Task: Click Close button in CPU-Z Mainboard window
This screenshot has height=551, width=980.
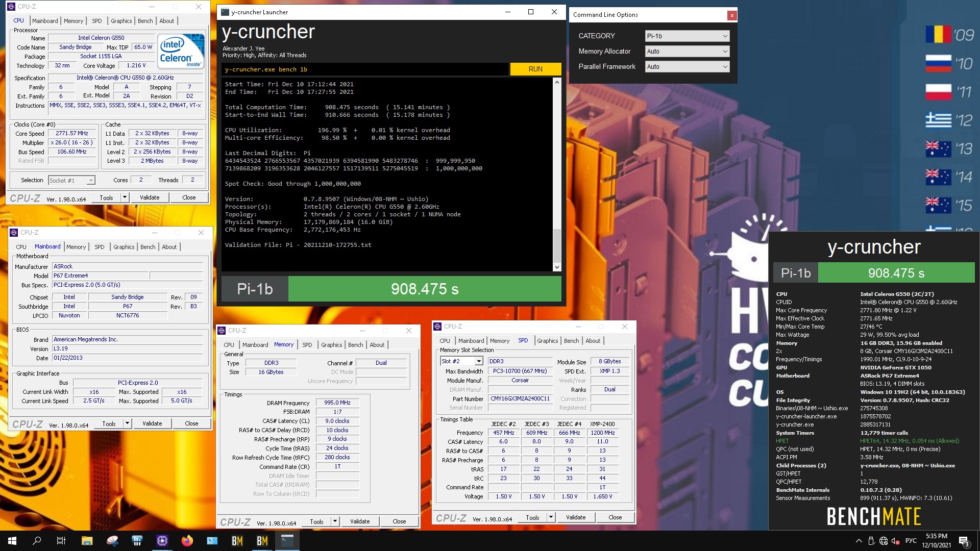Action: point(191,423)
